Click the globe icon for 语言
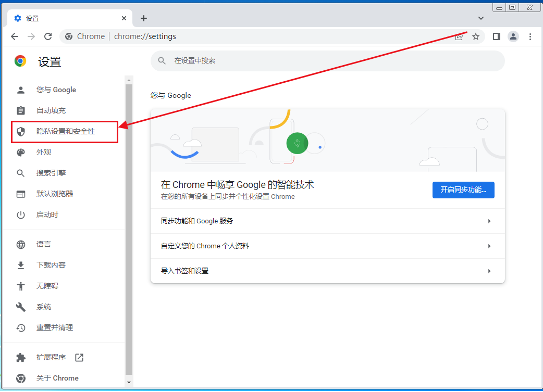 (x=21, y=244)
